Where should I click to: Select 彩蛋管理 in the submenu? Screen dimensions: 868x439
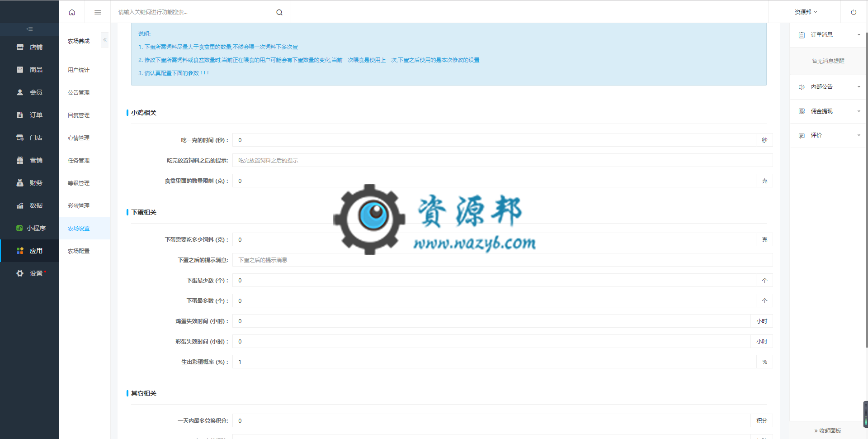click(79, 206)
